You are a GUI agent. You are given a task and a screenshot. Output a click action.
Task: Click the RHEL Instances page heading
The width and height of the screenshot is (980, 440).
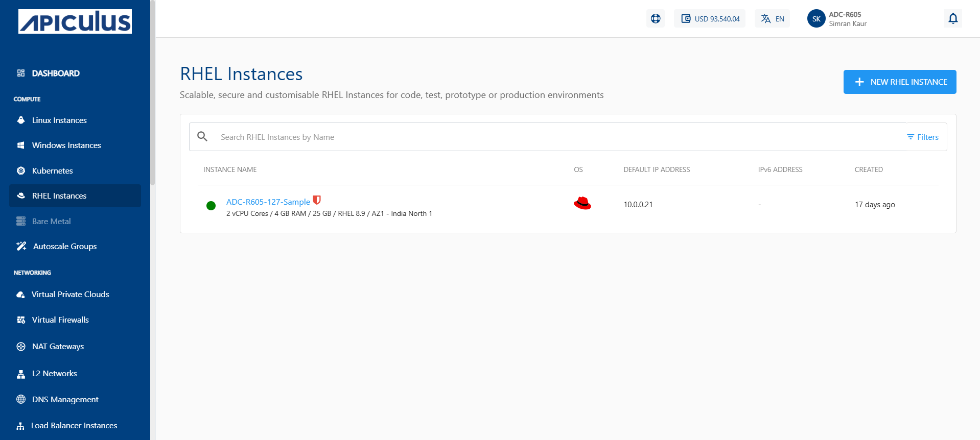[x=241, y=74]
